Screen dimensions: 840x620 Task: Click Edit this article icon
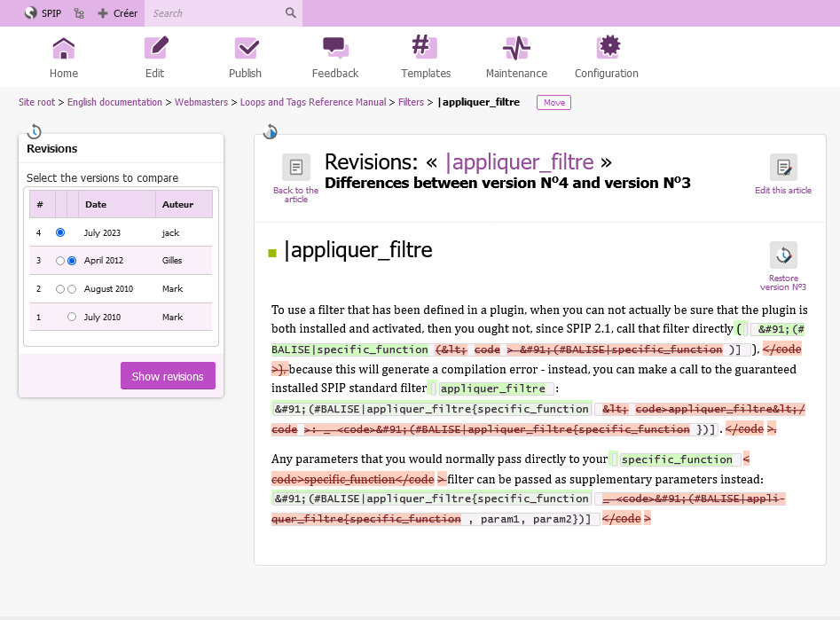[783, 168]
